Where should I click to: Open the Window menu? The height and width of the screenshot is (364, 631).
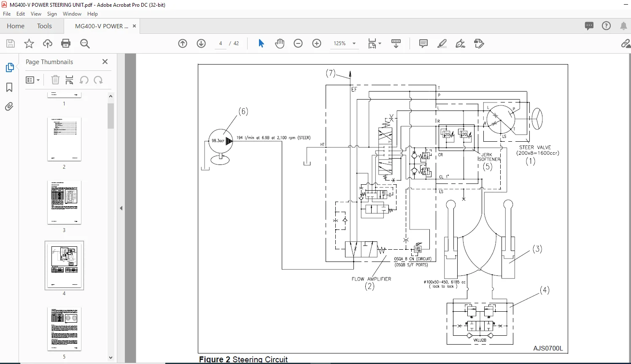pyautogui.click(x=72, y=14)
